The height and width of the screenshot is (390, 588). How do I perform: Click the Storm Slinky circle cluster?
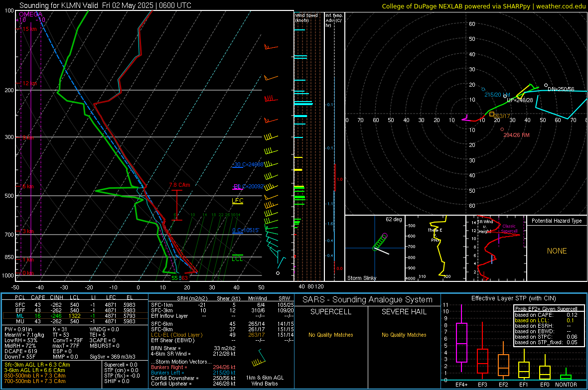click(x=380, y=242)
